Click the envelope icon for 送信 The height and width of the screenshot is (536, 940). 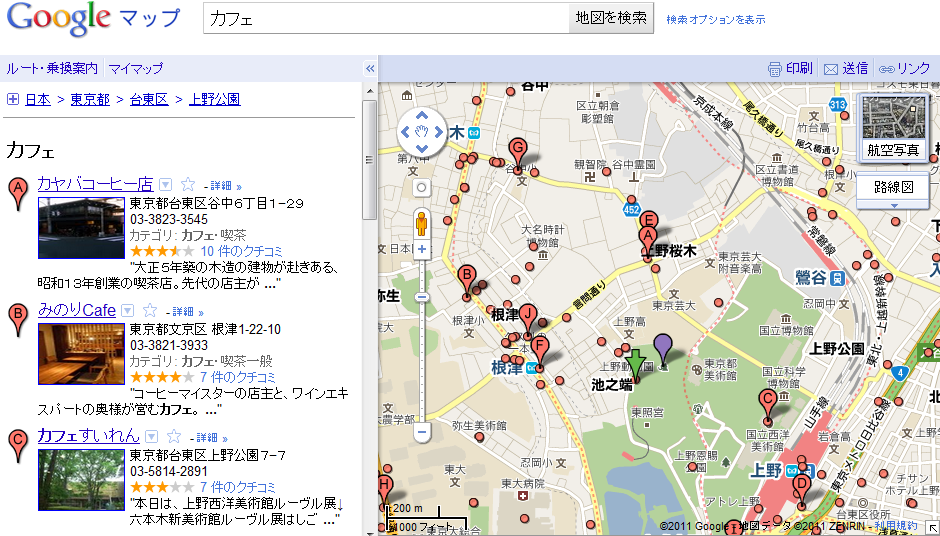830,69
